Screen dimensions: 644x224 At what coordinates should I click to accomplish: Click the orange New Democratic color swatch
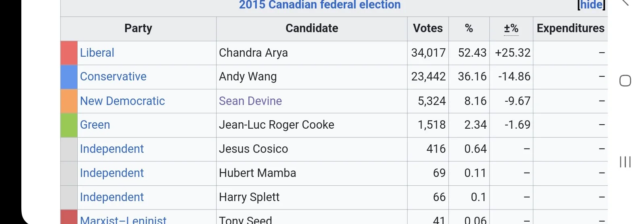69,101
